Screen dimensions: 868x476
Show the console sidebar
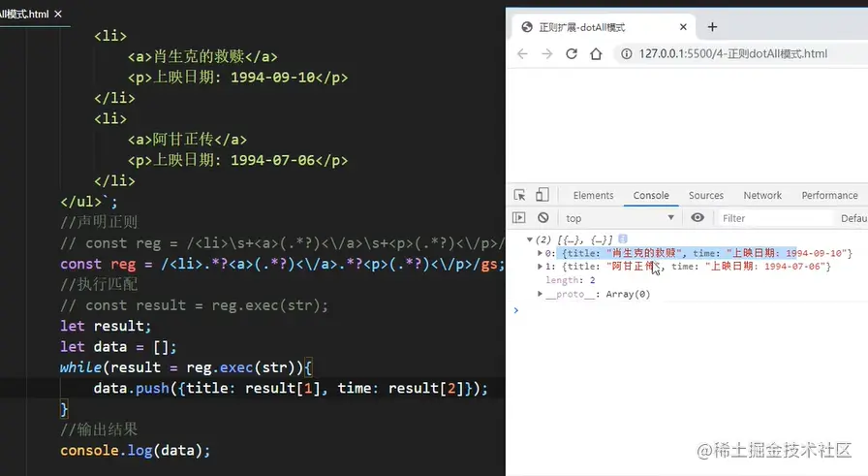(518, 218)
